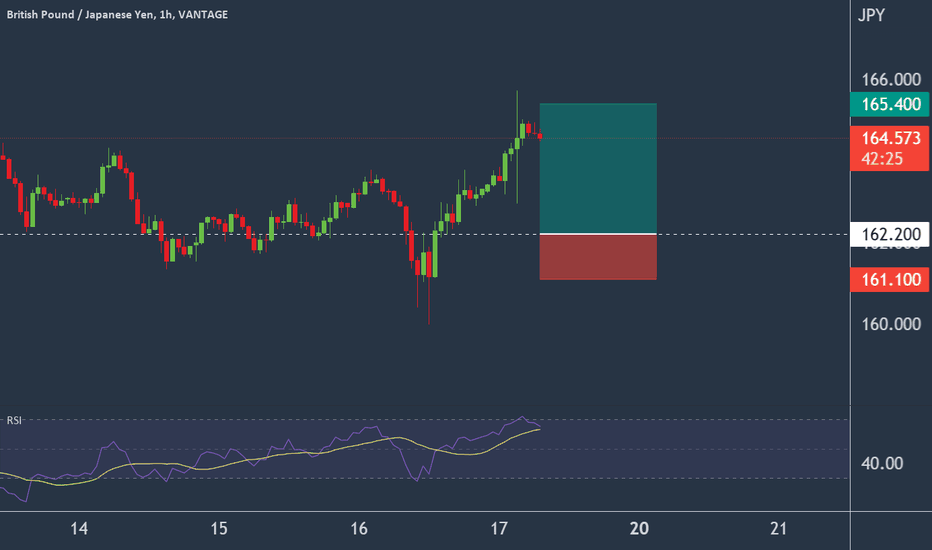This screenshot has width=932, height=550.
Task: Click date 20 on the time axis
Action: coord(639,528)
